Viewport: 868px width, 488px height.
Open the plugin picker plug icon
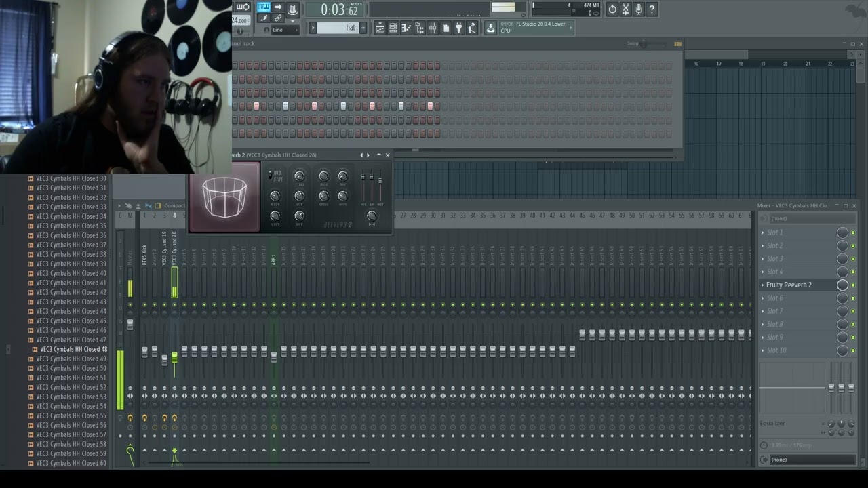pos(458,28)
